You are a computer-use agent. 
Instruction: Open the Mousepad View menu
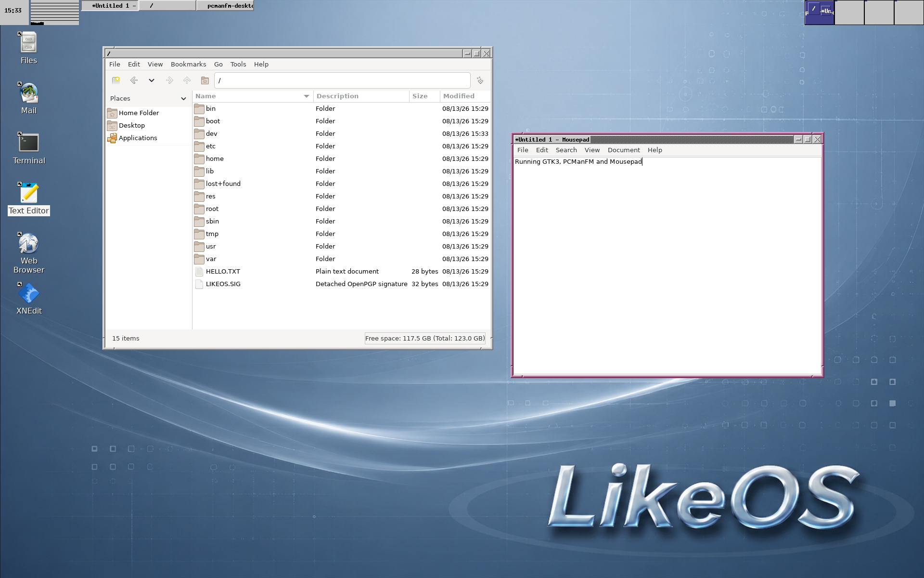(x=592, y=150)
